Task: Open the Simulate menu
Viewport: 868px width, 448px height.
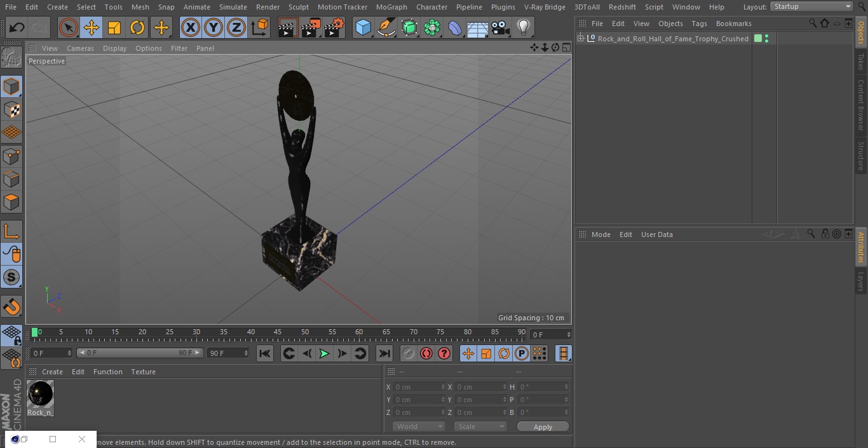Action: click(x=233, y=7)
